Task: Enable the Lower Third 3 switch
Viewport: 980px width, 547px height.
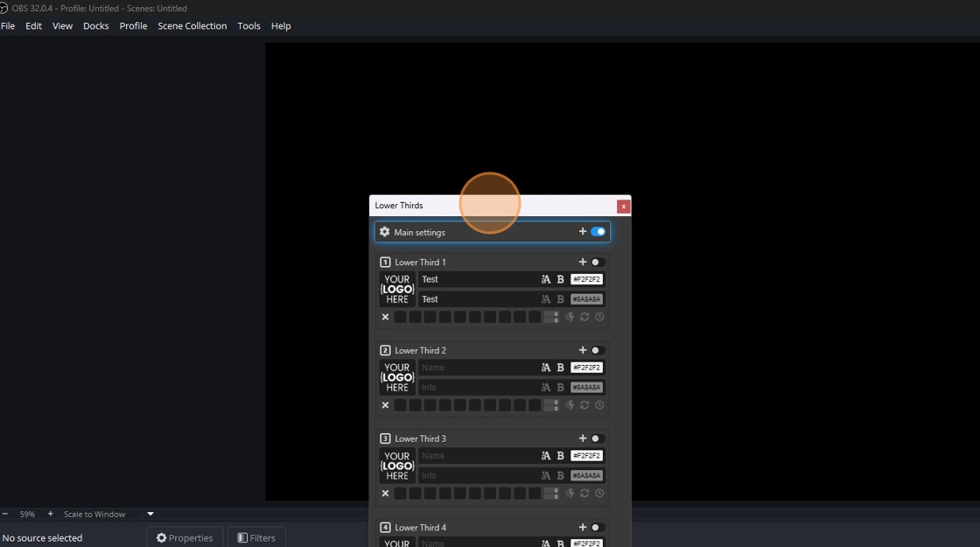Action: [x=598, y=438]
